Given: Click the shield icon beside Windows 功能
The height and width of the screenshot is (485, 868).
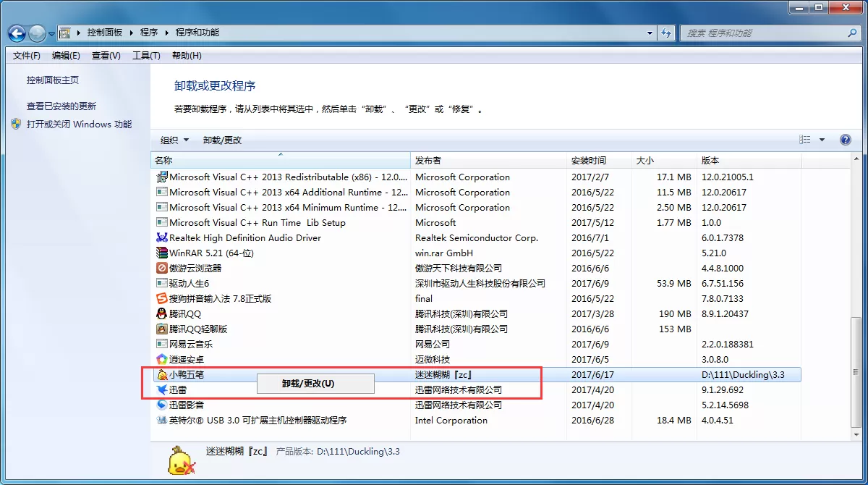Looking at the screenshot, I should pos(17,124).
